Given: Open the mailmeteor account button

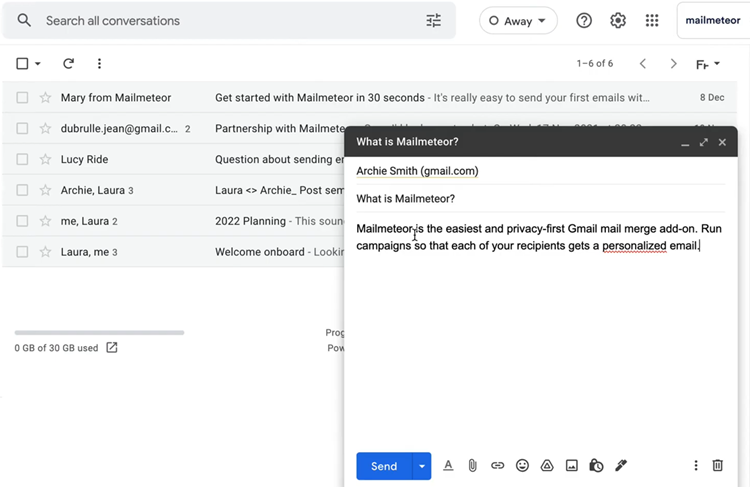Looking at the screenshot, I should tap(713, 21).
